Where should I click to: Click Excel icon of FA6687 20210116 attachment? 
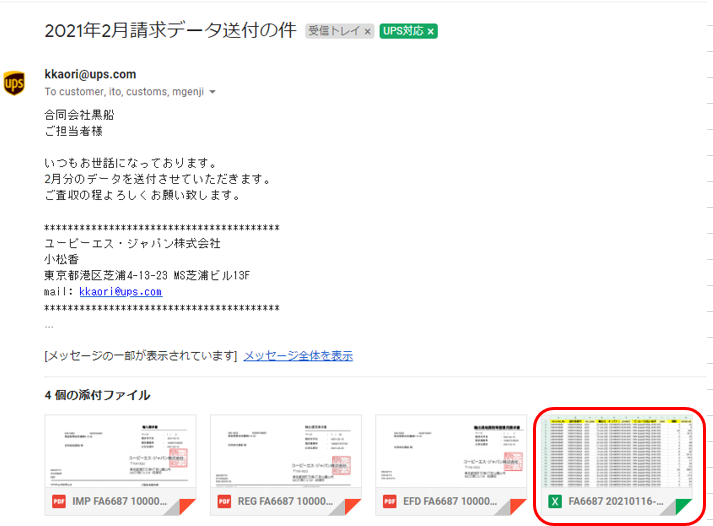[555, 501]
